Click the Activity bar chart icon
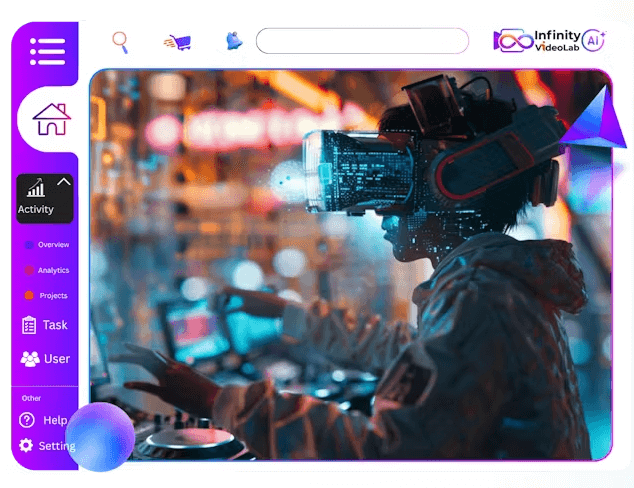 [36, 188]
